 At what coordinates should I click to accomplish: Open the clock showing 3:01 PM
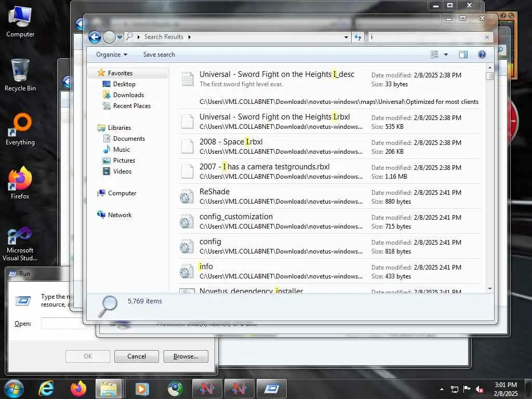(506, 389)
